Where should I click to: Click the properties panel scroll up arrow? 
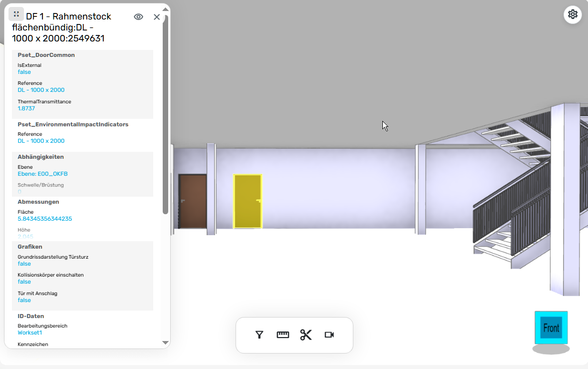(165, 9)
